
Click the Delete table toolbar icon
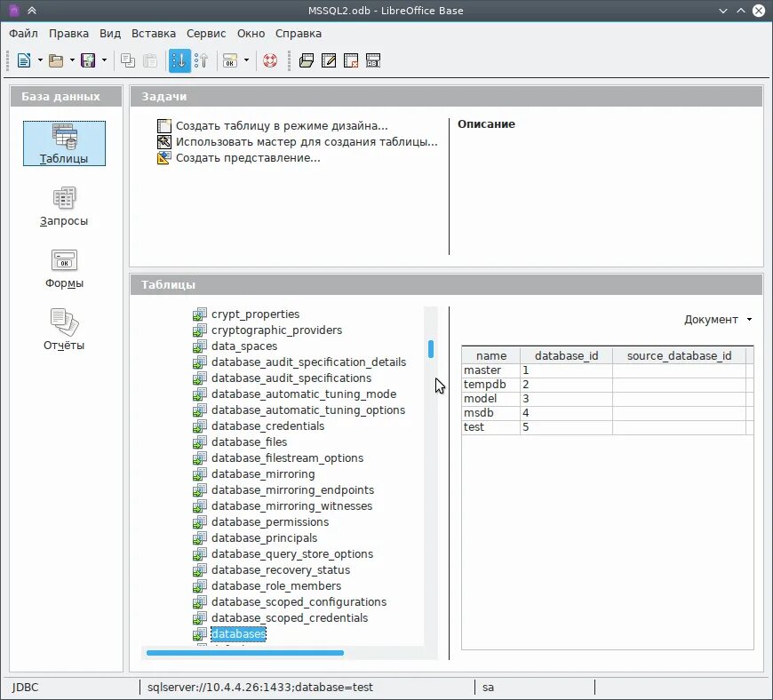pyautogui.click(x=350, y=60)
